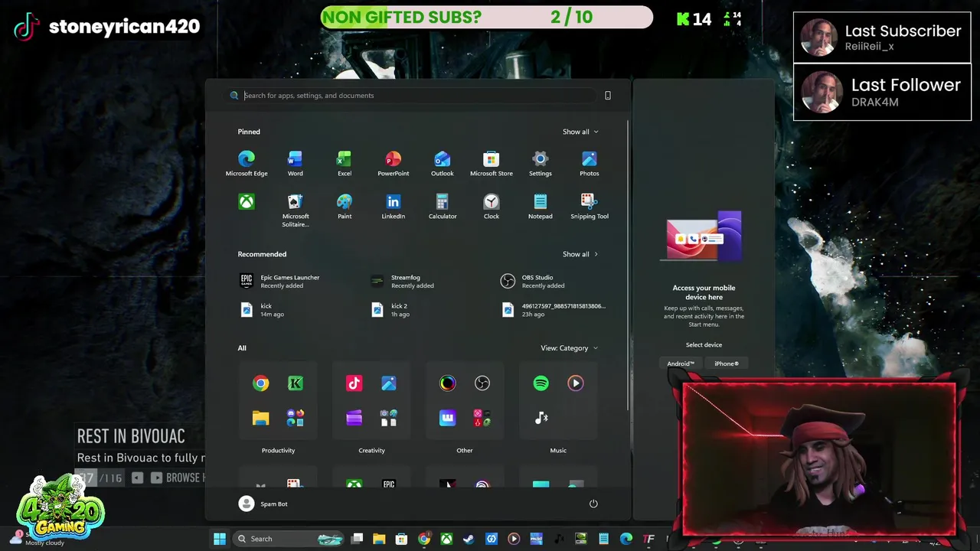Screen dimensions: 980x551
Task: Launch Microsoft Solitaire from pinned apps
Action: pos(296,210)
